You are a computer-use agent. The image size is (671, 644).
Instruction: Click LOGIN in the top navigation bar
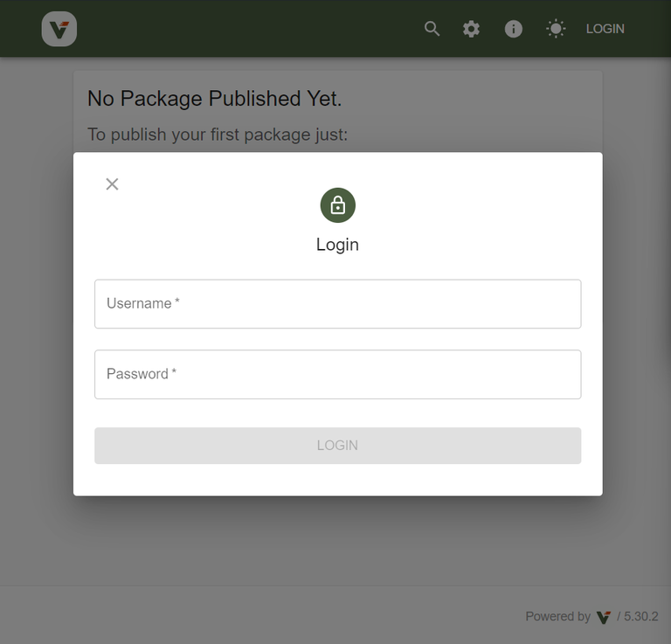click(605, 29)
